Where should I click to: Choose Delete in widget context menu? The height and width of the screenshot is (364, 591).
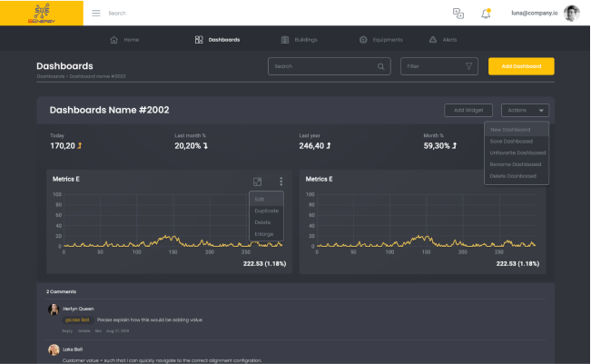tap(266, 222)
